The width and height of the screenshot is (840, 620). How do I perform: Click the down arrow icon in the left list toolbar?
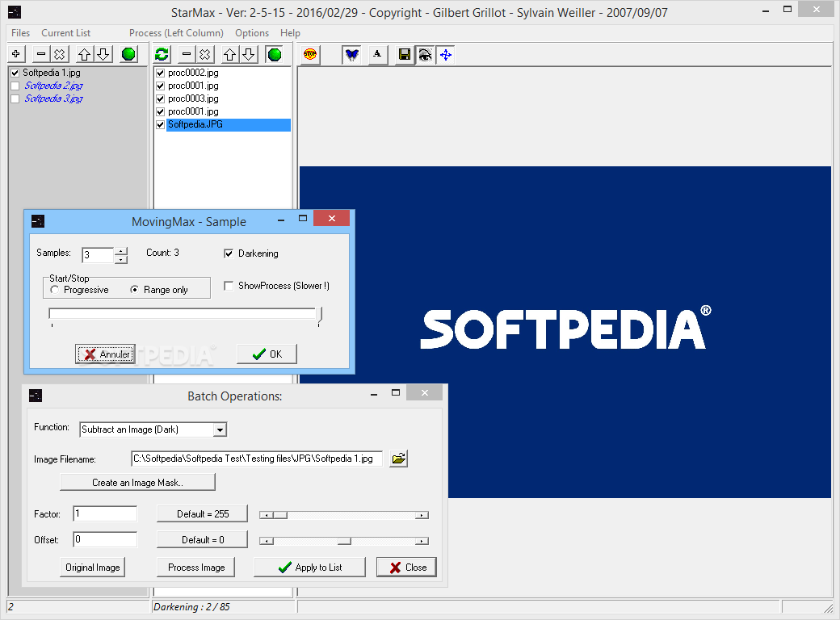[103, 54]
